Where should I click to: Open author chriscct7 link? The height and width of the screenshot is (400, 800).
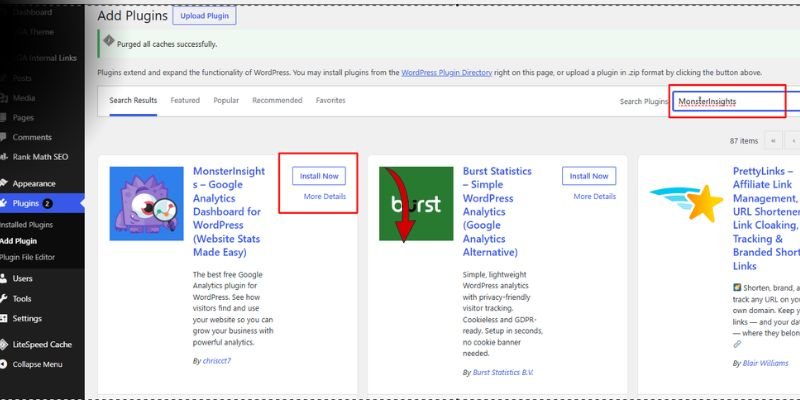pyautogui.click(x=217, y=361)
